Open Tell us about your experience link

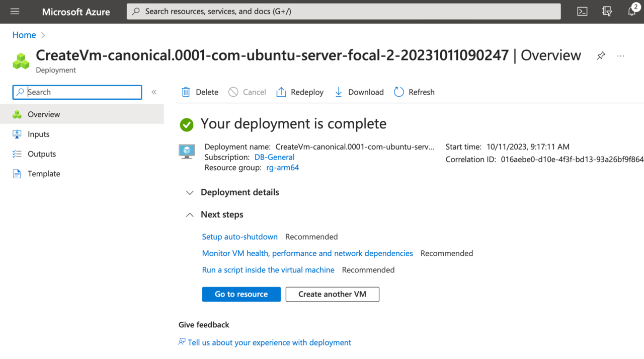[x=269, y=342]
